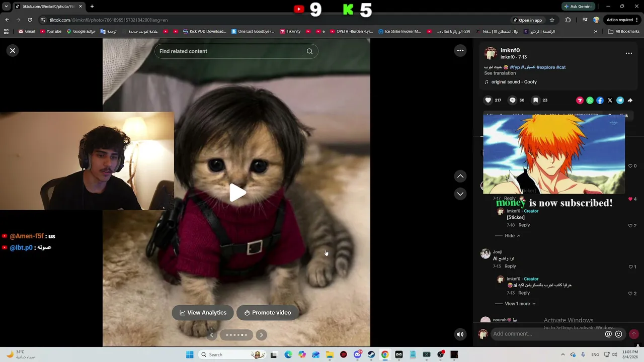
Task: Show more bookmarks with the chevron
Action: [x=595, y=31]
